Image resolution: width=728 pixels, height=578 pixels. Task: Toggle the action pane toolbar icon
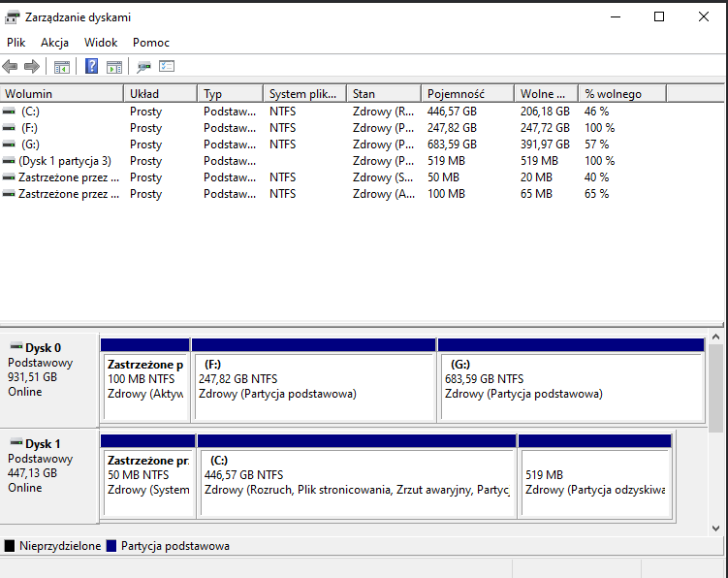pos(114,67)
